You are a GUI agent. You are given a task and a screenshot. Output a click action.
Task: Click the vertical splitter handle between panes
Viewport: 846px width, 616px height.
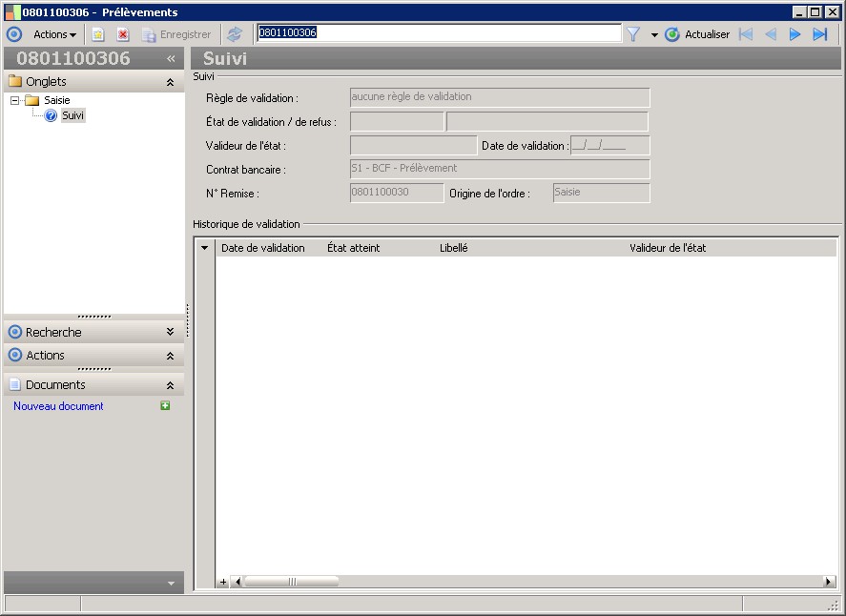coord(188,320)
